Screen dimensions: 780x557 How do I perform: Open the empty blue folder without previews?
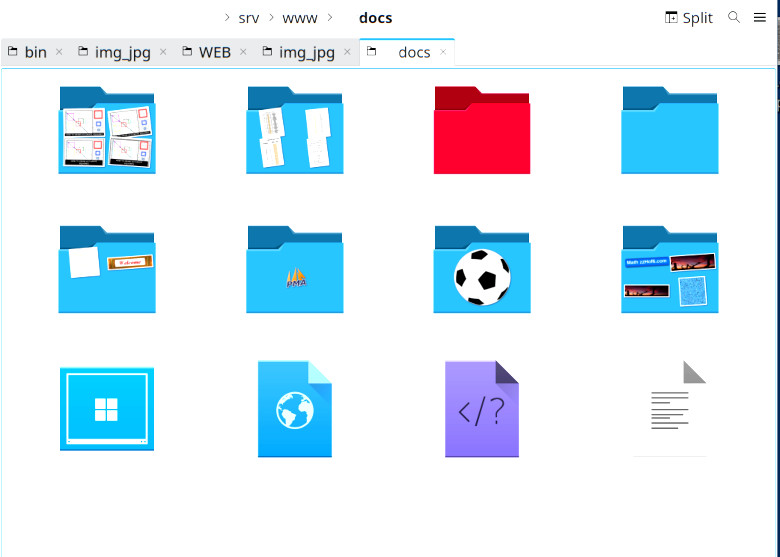tap(670, 130)
